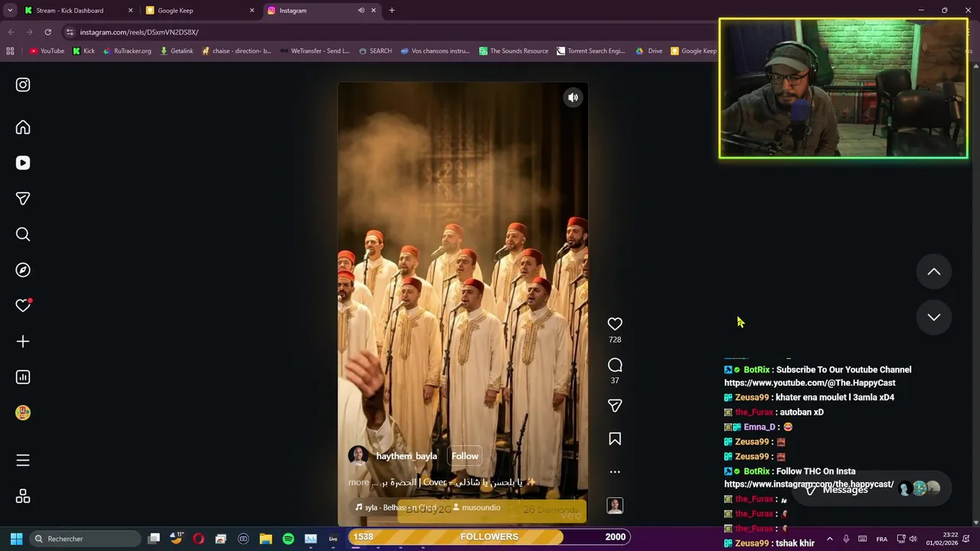Open tagged user musoundio

tap(476, 507)
